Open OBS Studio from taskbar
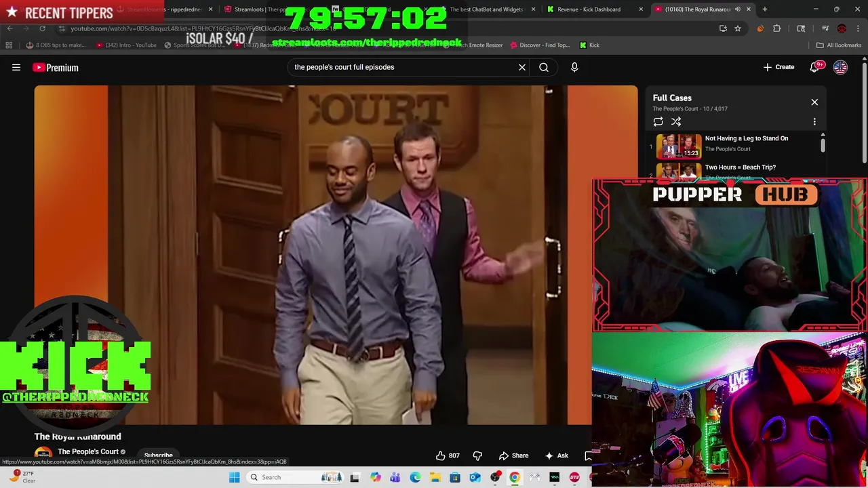This screenshot has height=488, width=868. tap(495, 477)
